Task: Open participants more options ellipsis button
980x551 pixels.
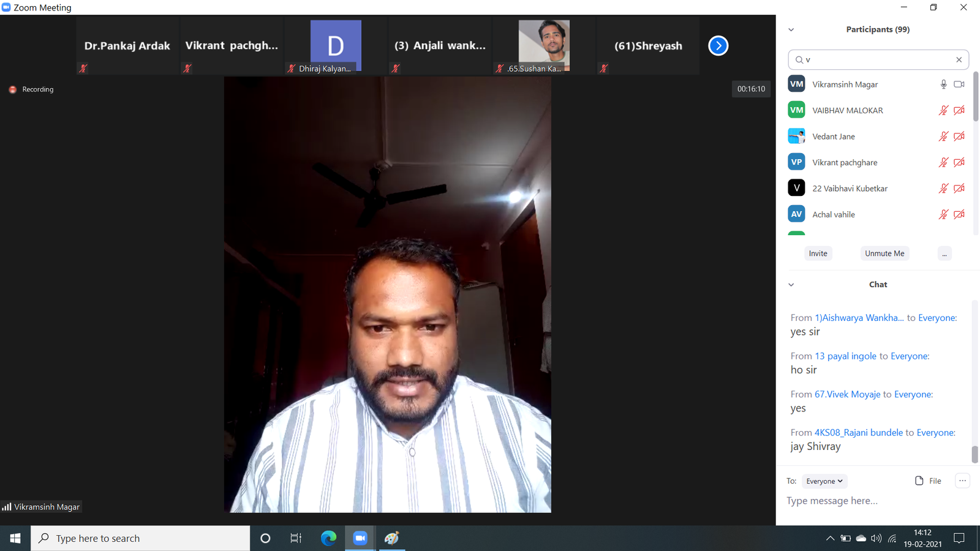Action: (x=944, y=253)
